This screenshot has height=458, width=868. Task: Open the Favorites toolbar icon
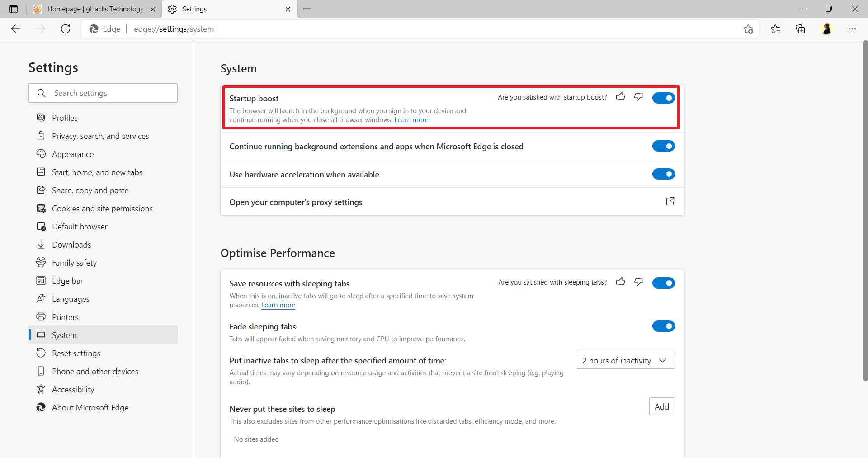[x=775, y=29]
